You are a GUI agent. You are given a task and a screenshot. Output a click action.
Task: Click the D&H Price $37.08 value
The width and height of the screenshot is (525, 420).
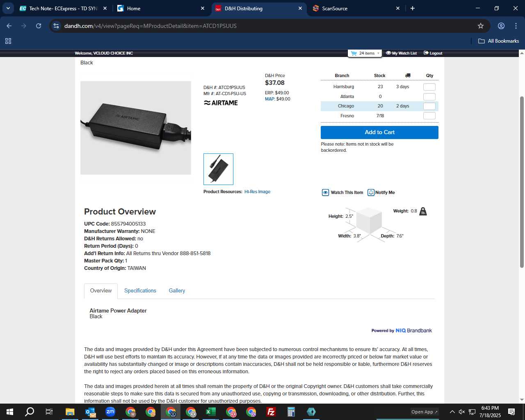[275, 83]
